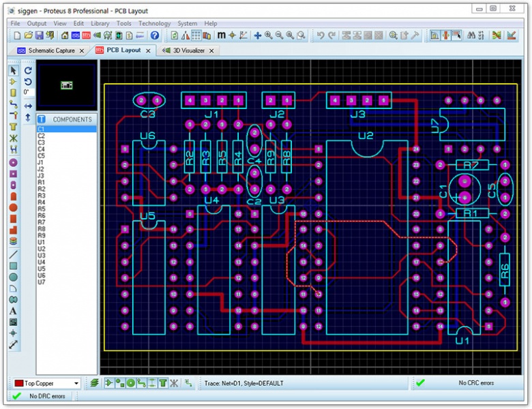Toggle track selection filter in bottom bar
The image size is (532, 409).
point(141,383)
